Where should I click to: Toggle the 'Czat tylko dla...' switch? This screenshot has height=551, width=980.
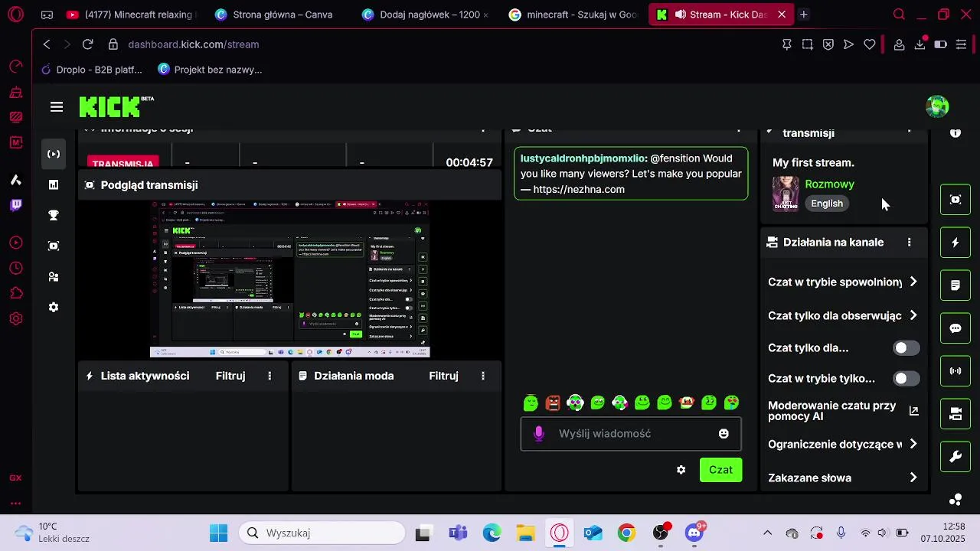tap(906, 348)
